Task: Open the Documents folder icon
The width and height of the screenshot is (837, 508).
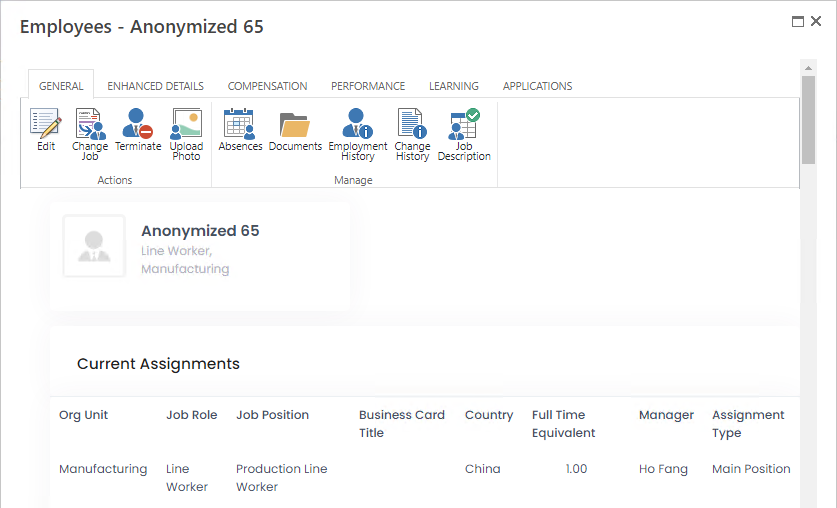Action: (295, 124)
